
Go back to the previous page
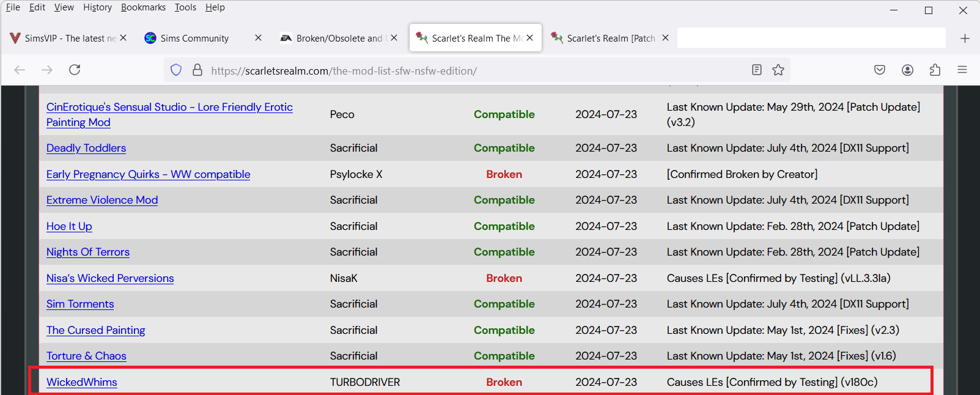(x=20, y=70)
